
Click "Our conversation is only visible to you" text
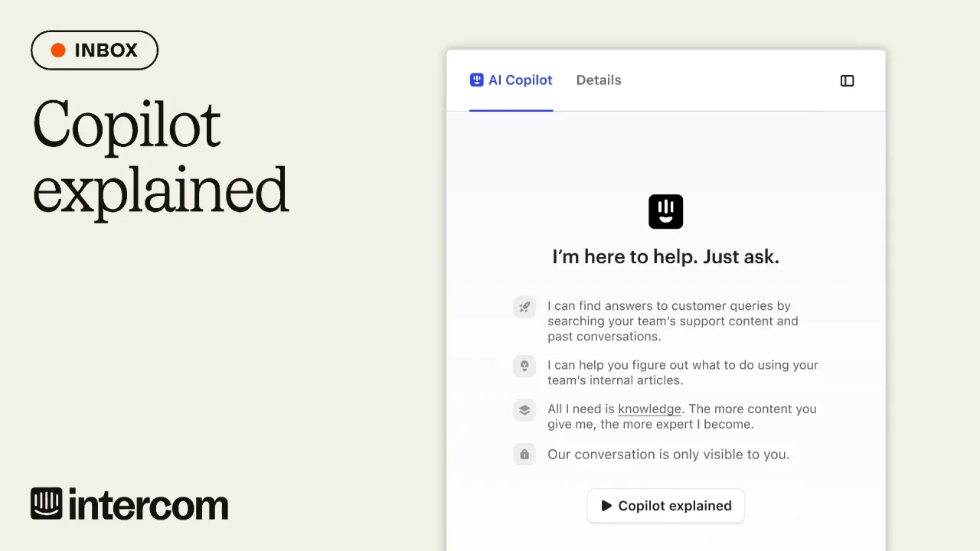(x=668, y=455)
